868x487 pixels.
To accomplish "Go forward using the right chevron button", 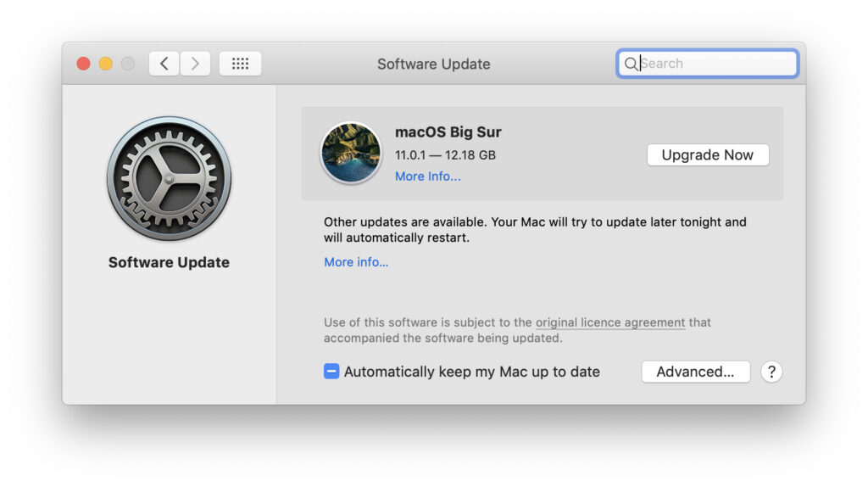I will [195, 64].
